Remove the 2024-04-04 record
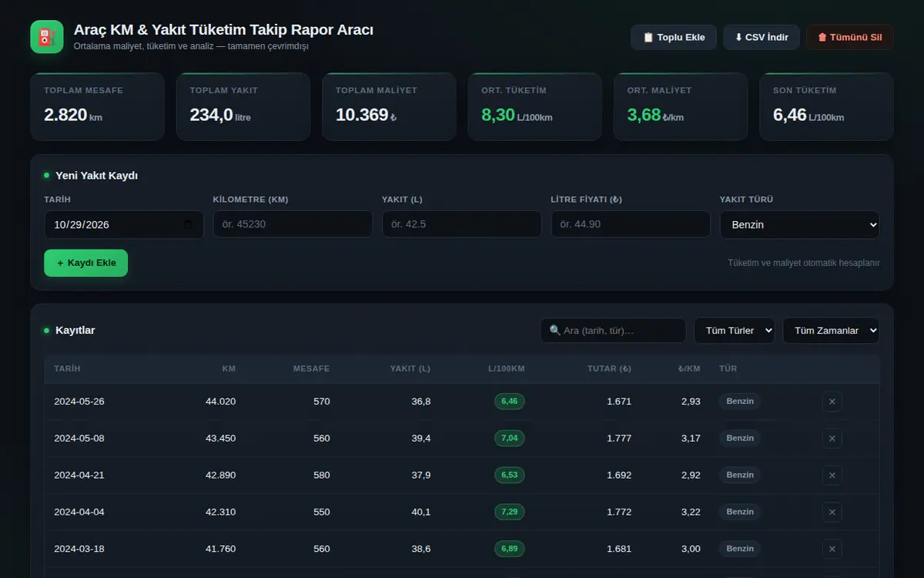Screen dimensions: 924x578 [x=832, y=512]
